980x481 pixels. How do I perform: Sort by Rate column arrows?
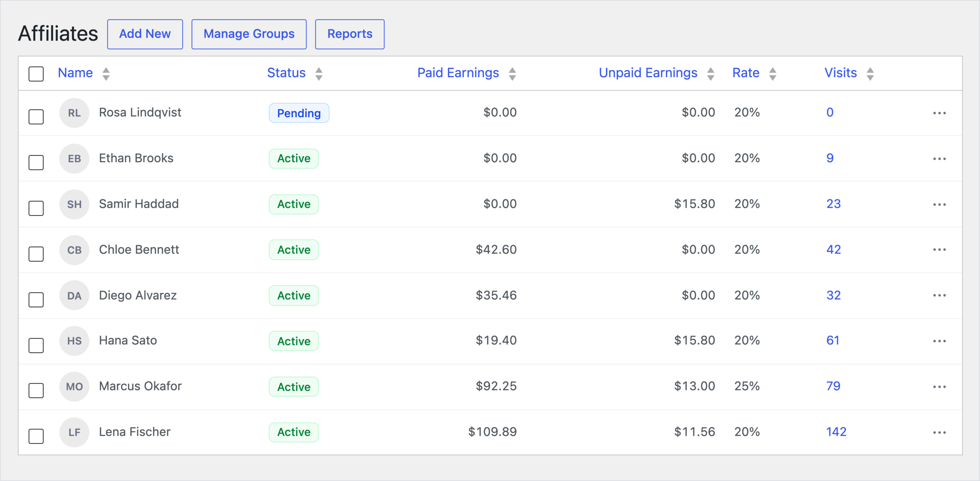(x=773, y=73)
